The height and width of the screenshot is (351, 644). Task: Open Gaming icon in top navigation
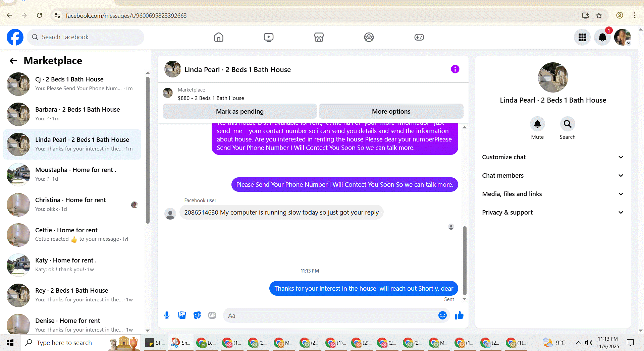click(419, 37)
